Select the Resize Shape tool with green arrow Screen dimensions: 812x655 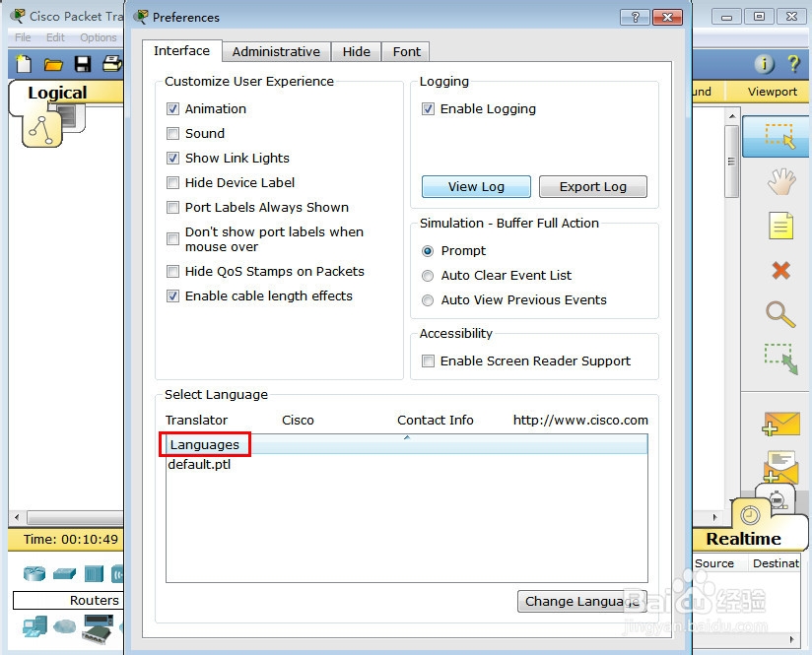click(781, 359)
